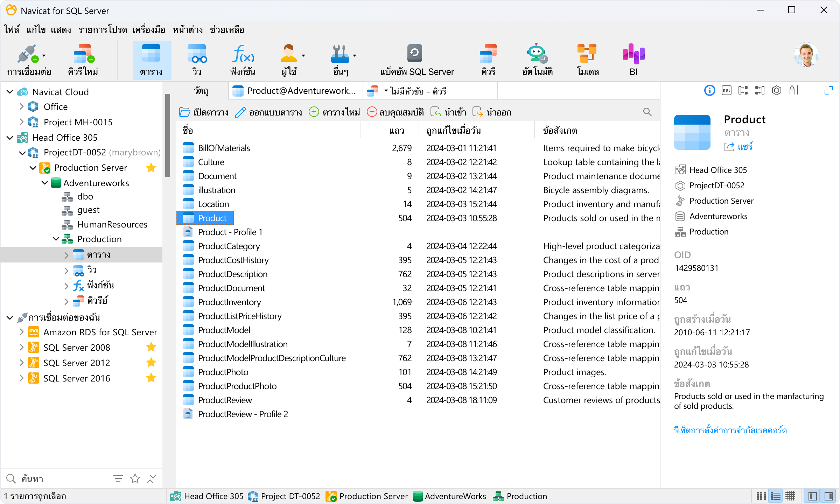The height and width of the screenshot is (504, 840).
Task: Toggle favorite star on Production Server
Action: click(x=151, y=168)
